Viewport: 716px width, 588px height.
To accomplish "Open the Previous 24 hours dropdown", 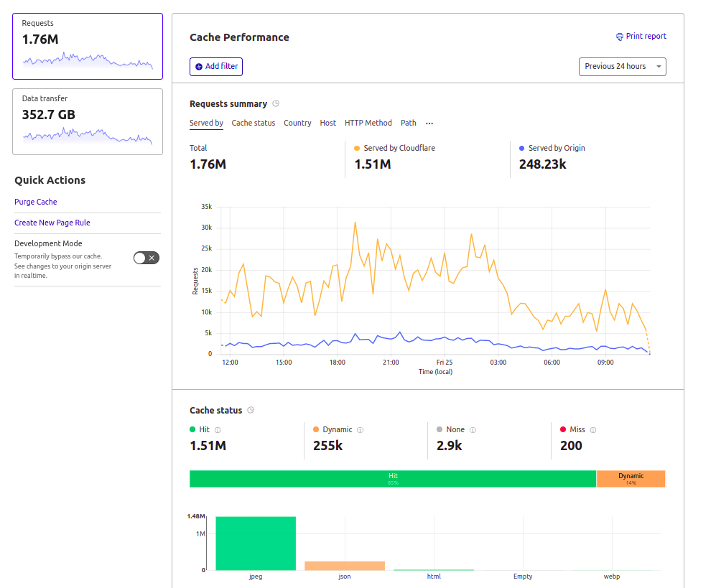I will [x=622, y=67].
